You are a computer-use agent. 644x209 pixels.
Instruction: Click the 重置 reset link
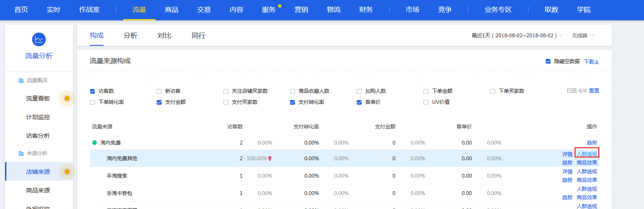coord(594,91)
